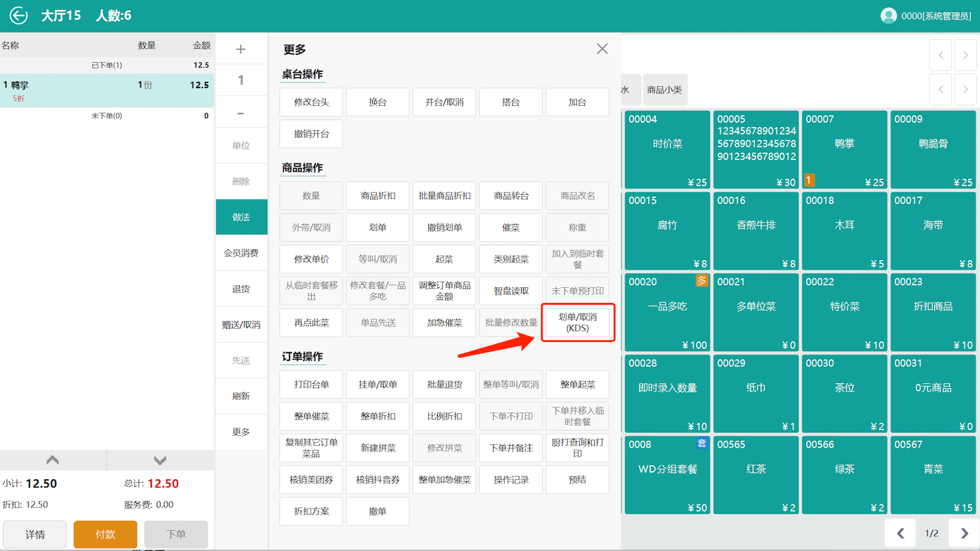Click 操作记录 button
This screenshot has width=980, height=551.
pyautogui.click(x=510, y=480)
